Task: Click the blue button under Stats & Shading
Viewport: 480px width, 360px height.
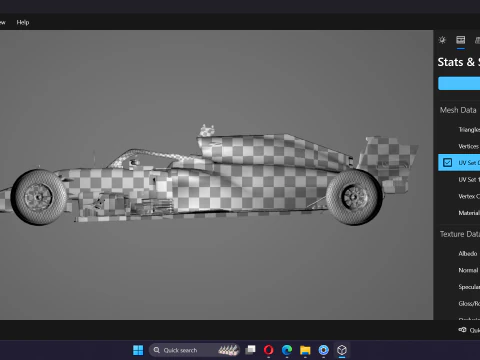Action: pos(459,83)
